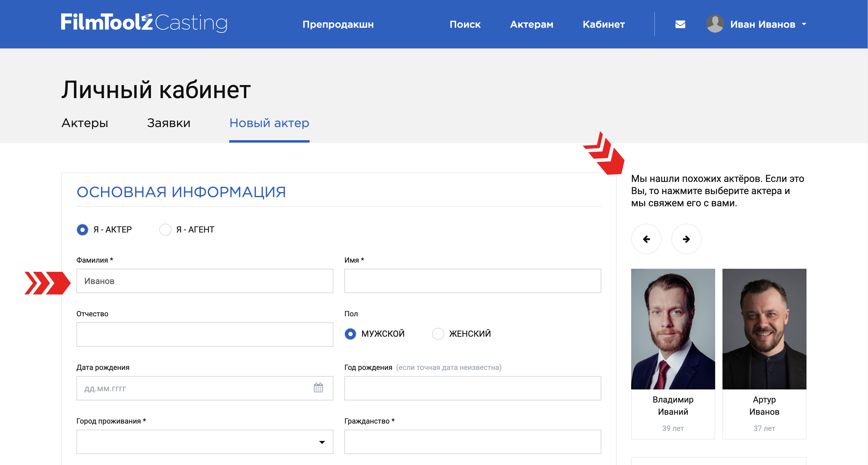Click the Личный кабинет page title
The image size is (868, 465).
156,90
